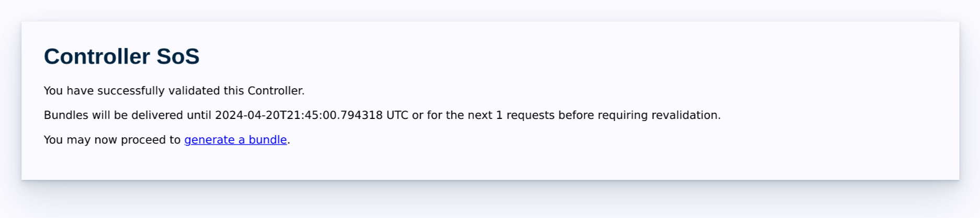Click the next 1 requests text

point(511,115)
